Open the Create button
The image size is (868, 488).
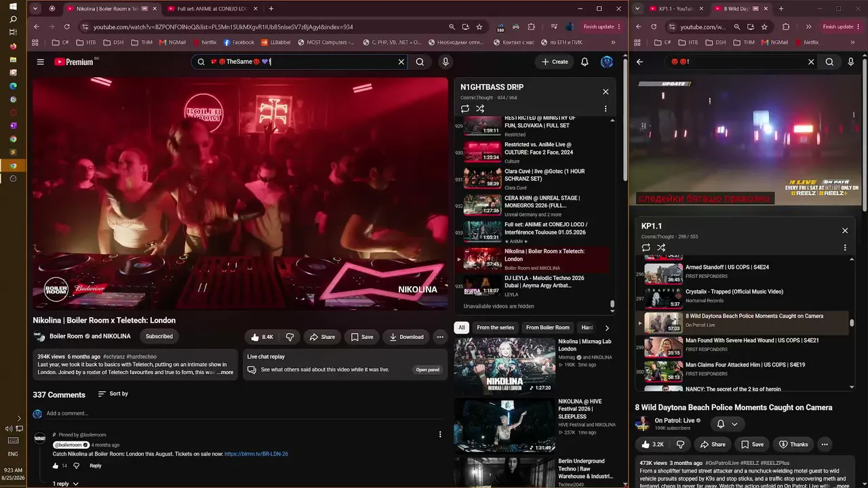(x=555, y=62)
